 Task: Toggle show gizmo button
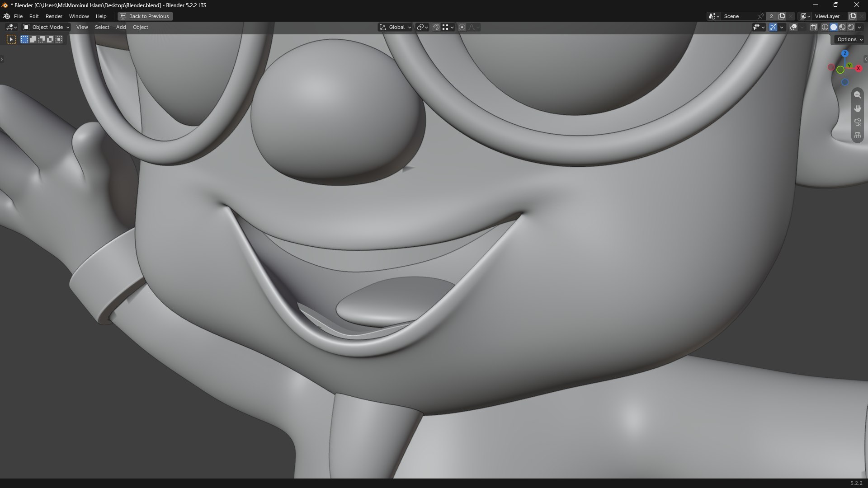[773, 27]
